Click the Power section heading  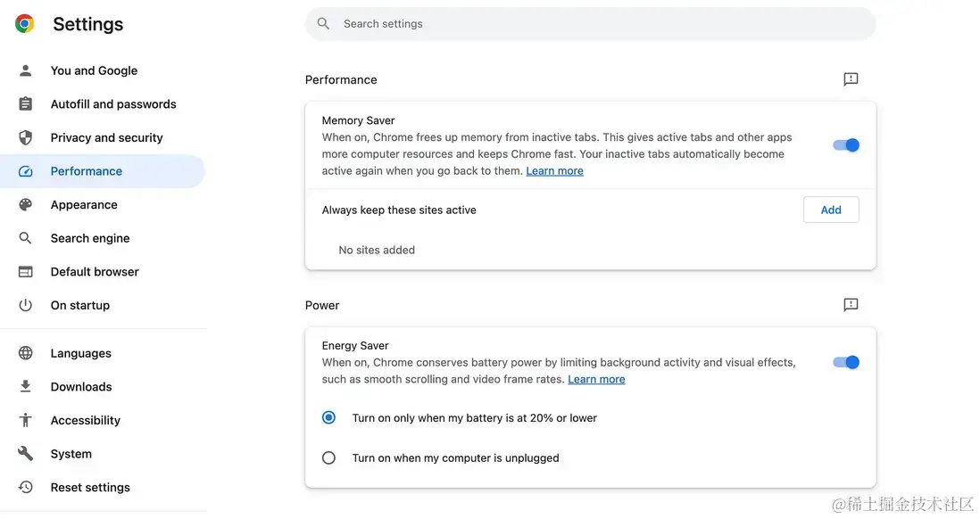pos(322,305)
